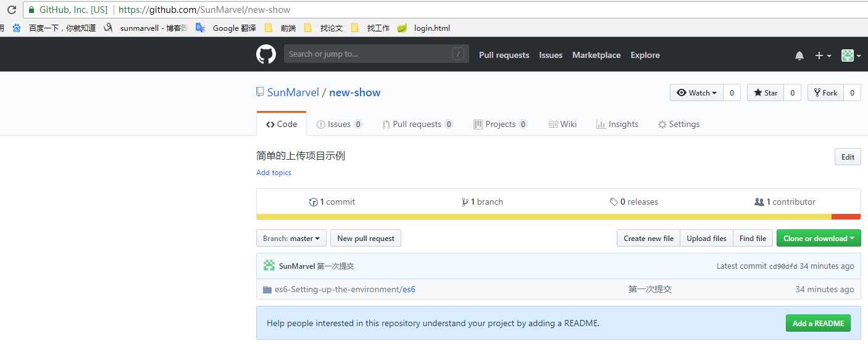
Task: View stargazers count next to Star
Action: click(x=793, y=92)
